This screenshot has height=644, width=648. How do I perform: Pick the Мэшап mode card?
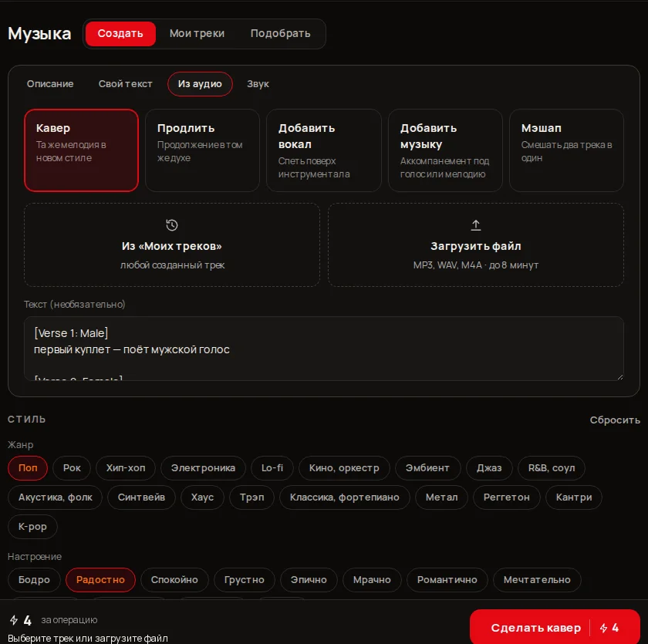(x=566, y=150)
